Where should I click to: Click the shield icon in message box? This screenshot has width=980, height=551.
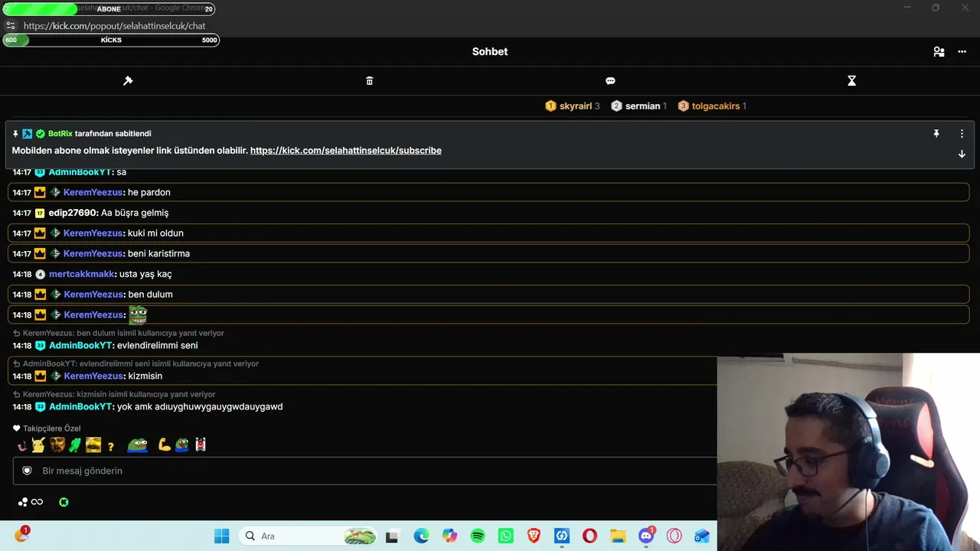(x=27, y=471)
